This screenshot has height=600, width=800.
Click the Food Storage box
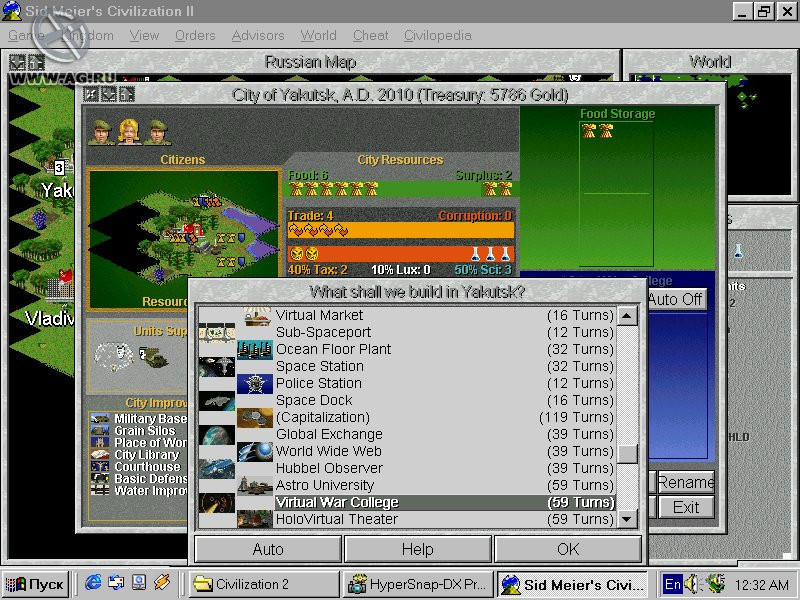pyautogui.click(x=616, y=194)
